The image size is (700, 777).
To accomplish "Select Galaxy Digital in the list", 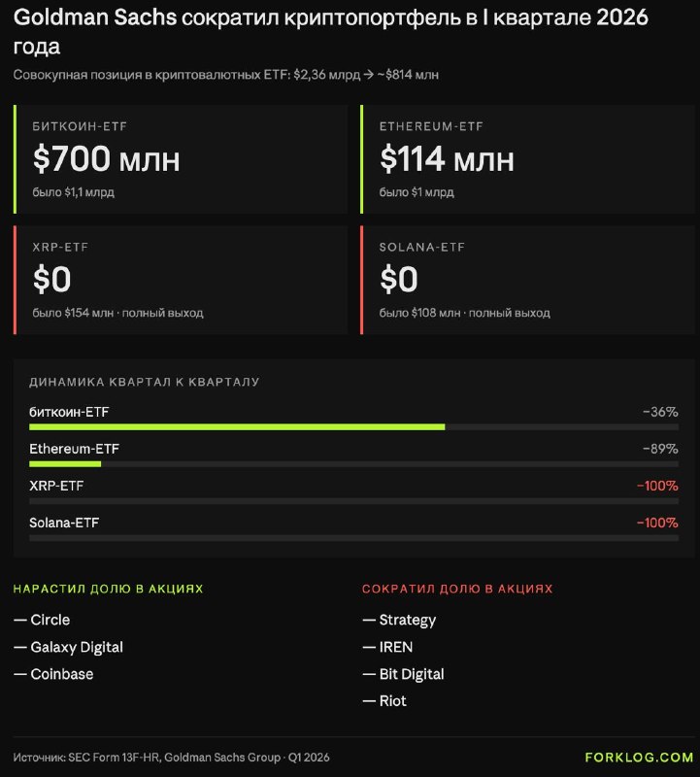I will click(x=77, y=647).
